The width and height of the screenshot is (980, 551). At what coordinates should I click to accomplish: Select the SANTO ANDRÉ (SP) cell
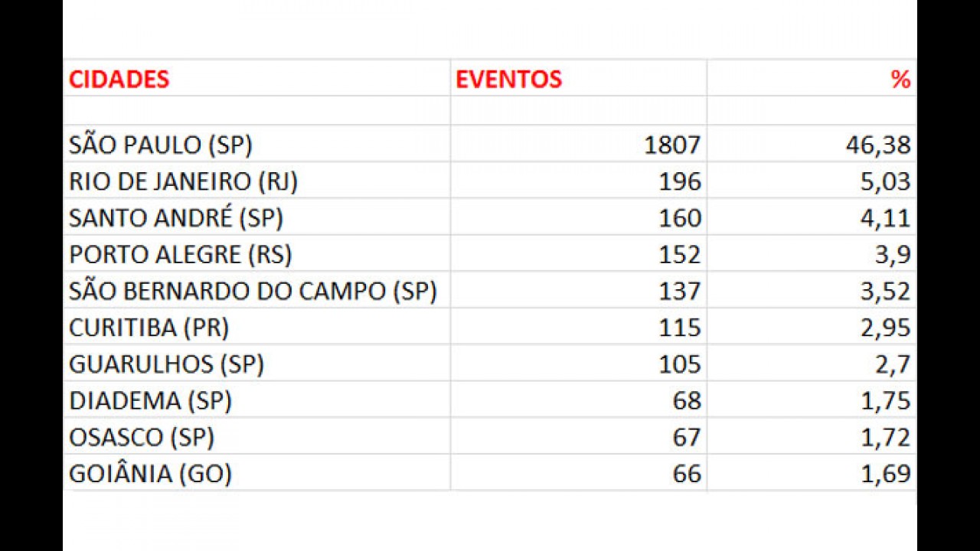[x=256, y=217]
